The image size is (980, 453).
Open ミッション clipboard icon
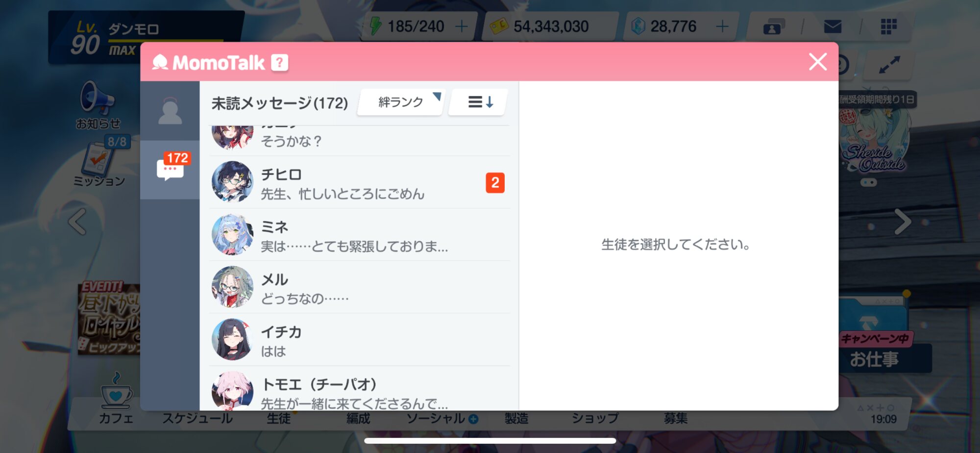coord(99,162)
